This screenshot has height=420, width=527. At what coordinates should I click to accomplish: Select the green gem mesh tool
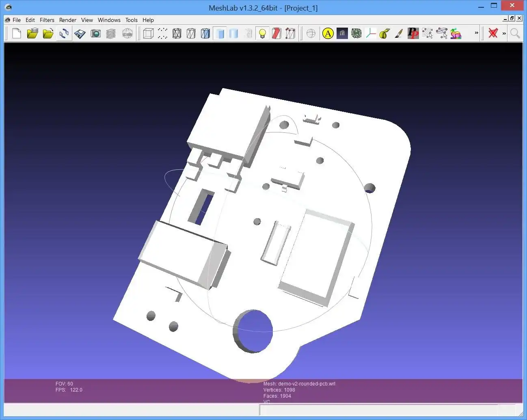[x=356, y=33]
